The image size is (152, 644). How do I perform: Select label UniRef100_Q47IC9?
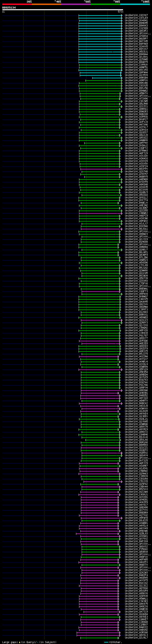tap(137, 612)
